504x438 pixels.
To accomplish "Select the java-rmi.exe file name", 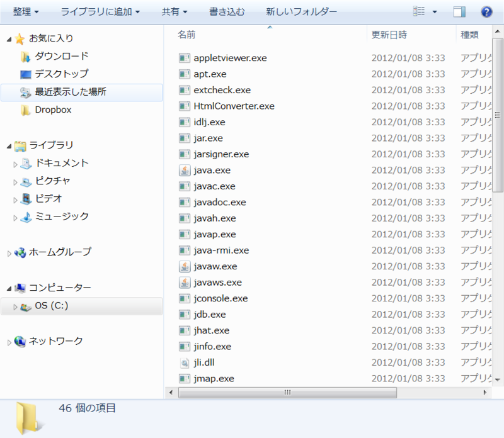I will tap(221, 250).
